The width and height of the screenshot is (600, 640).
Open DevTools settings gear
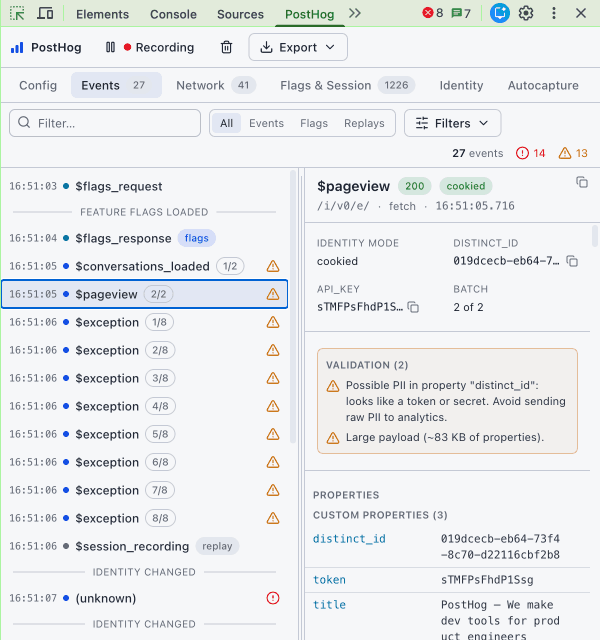tap(526, 13)
